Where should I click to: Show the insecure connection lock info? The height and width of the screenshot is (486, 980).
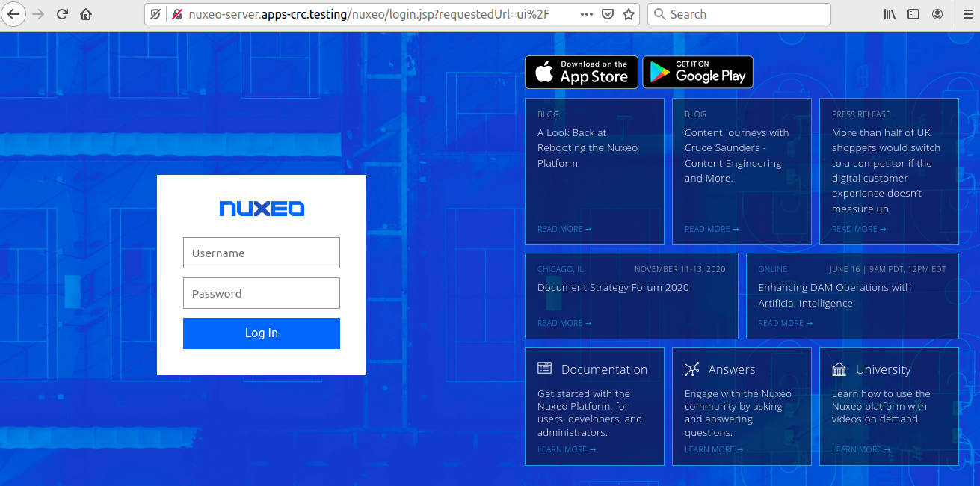tap(177, 14)
